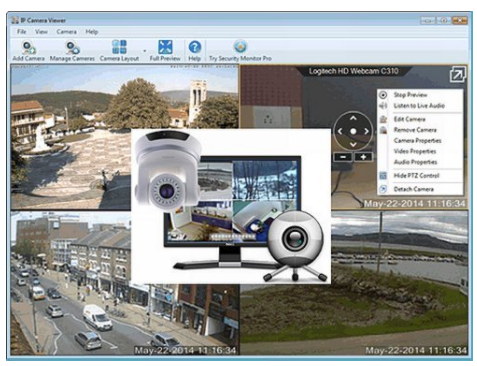Open Audio Properties from context menu
This screenshot has width=477, height=366.
click(415, 162)
